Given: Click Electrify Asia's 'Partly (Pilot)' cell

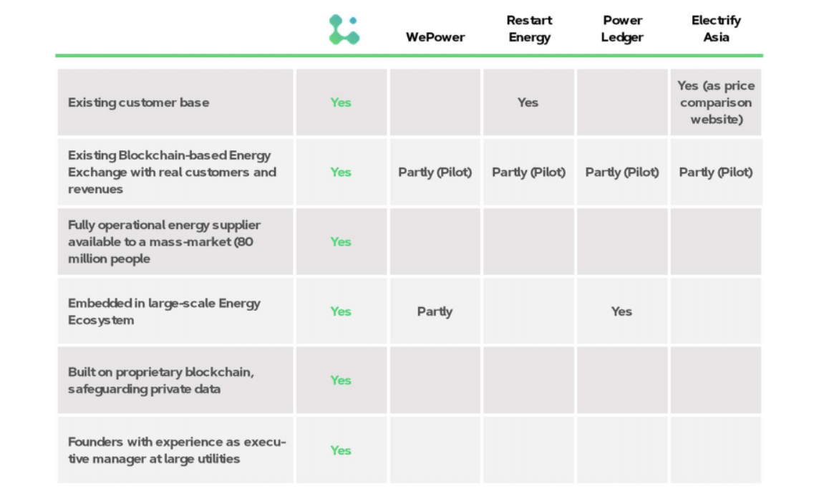Looking at the screenshot, I should tap(715, 172).
